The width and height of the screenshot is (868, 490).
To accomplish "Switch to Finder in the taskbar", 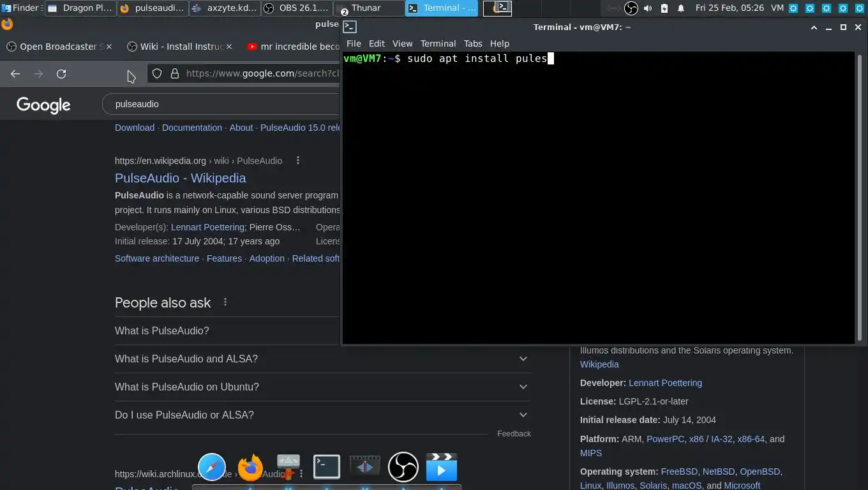I will click(21, 8).
